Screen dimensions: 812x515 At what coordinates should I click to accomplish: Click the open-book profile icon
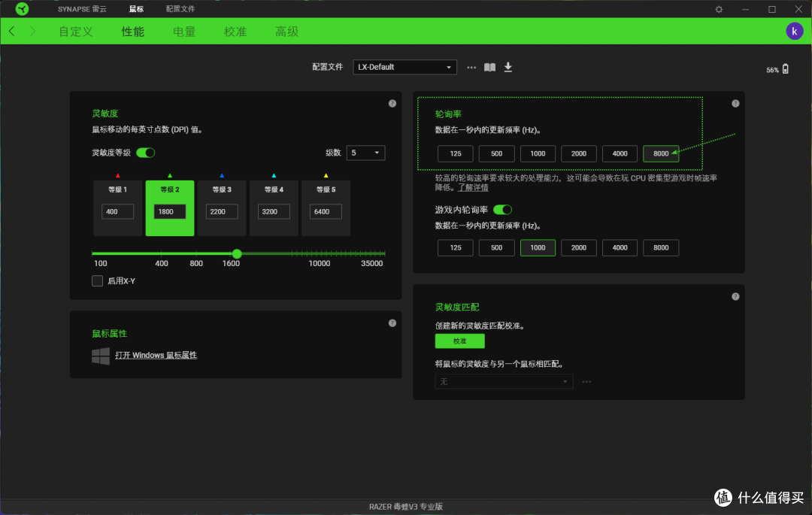(489, 67)
